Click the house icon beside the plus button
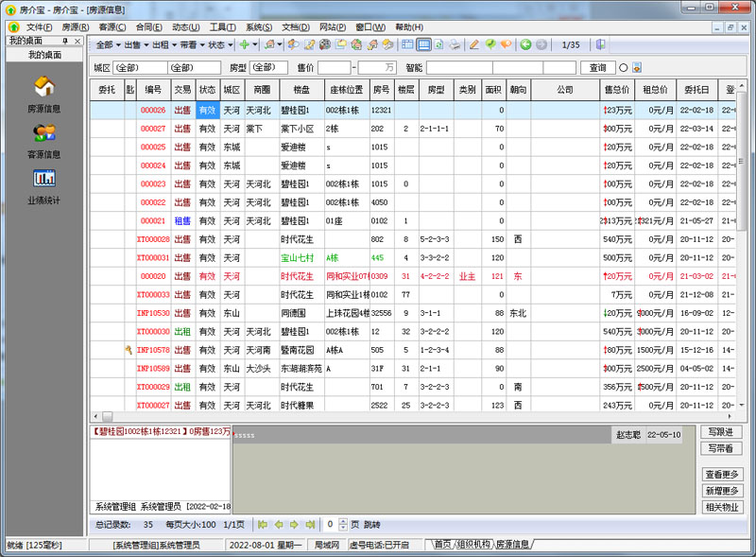 tap(270, 44)
